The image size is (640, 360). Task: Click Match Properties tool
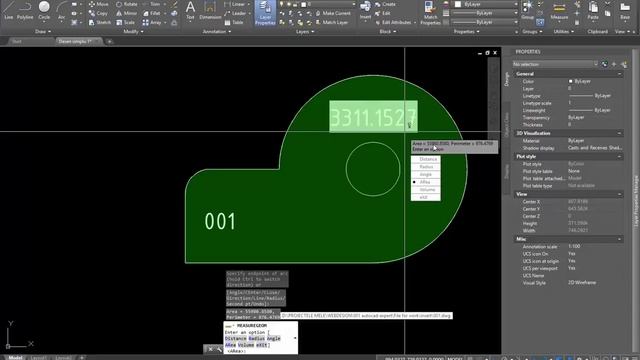pyautogui.click(x=430, y=13)
